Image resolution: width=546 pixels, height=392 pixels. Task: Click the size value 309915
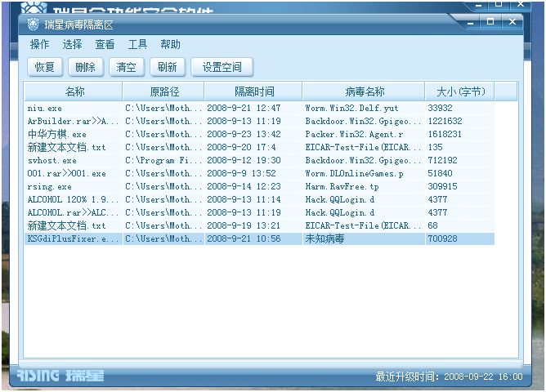point(442,186)
